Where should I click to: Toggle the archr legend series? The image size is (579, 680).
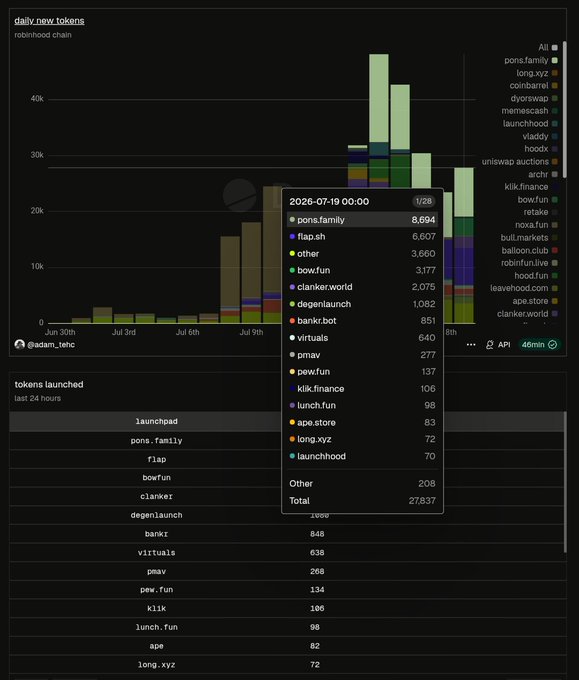(x=543, y=174)
